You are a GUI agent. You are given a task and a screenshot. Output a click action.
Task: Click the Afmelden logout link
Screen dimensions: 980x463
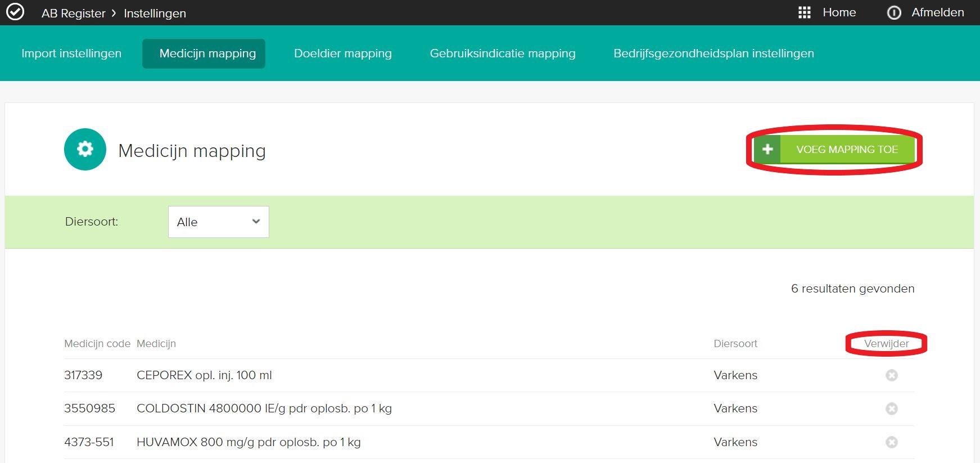click(937, 12)
